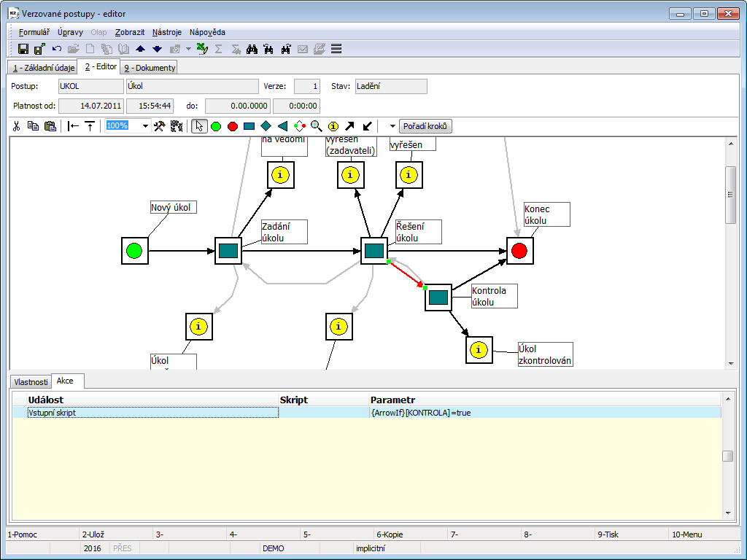Switch to the Vlastnosti tab
This screenshot has width=747, height=560.
(31, 381)
